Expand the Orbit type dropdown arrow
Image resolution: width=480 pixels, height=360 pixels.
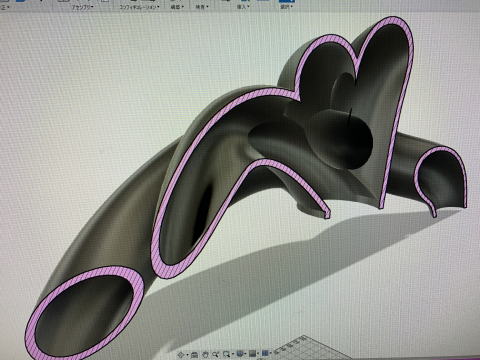188,355
